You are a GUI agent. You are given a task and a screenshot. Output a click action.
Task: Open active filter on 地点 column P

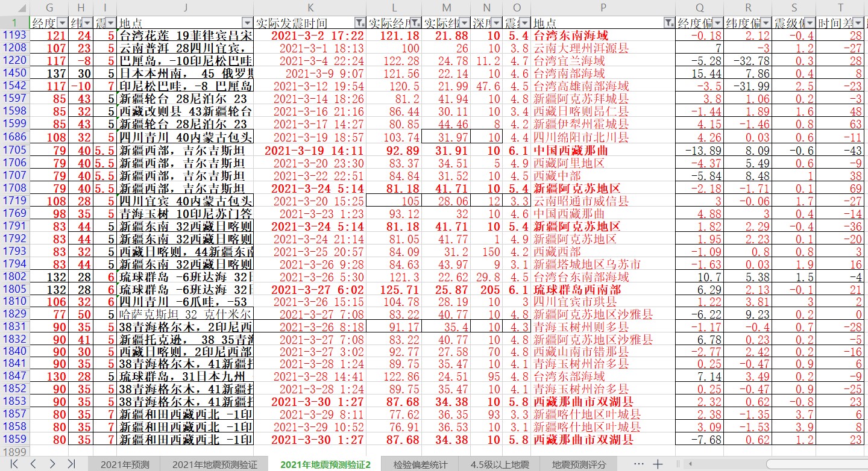tap(668, 23)
